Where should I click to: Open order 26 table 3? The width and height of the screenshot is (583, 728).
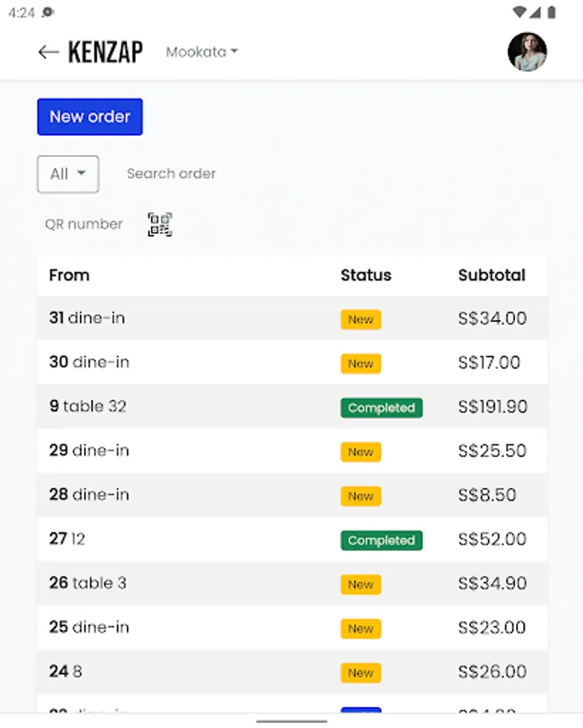click(88, 583)
